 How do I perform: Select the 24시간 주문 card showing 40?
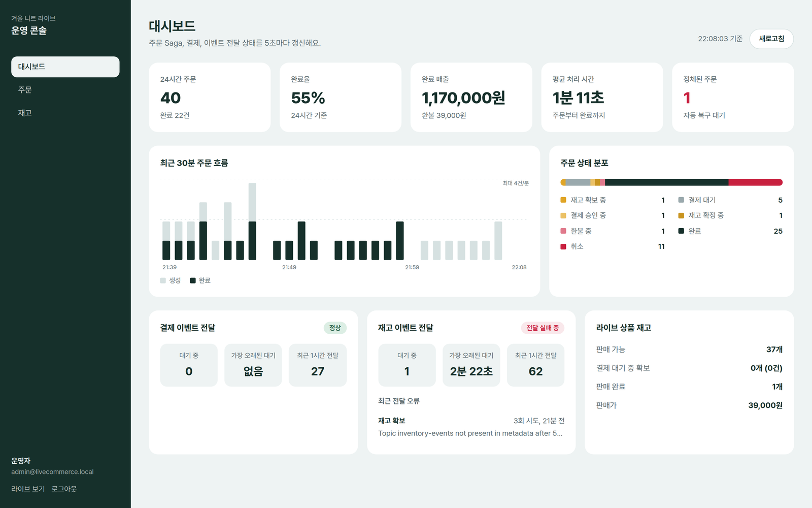pyautogui.click(x=210, y=98)
